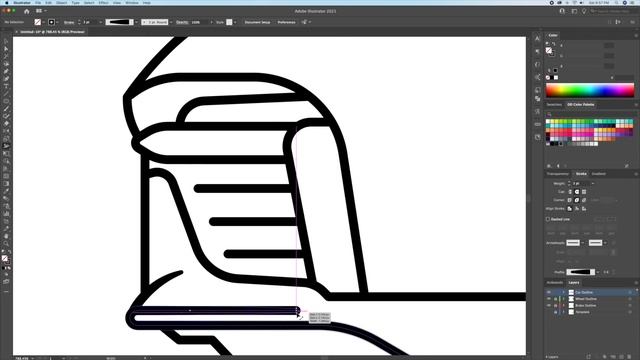
Task: Toggle the lock on Template layer
Action: [x=556, y=312]
